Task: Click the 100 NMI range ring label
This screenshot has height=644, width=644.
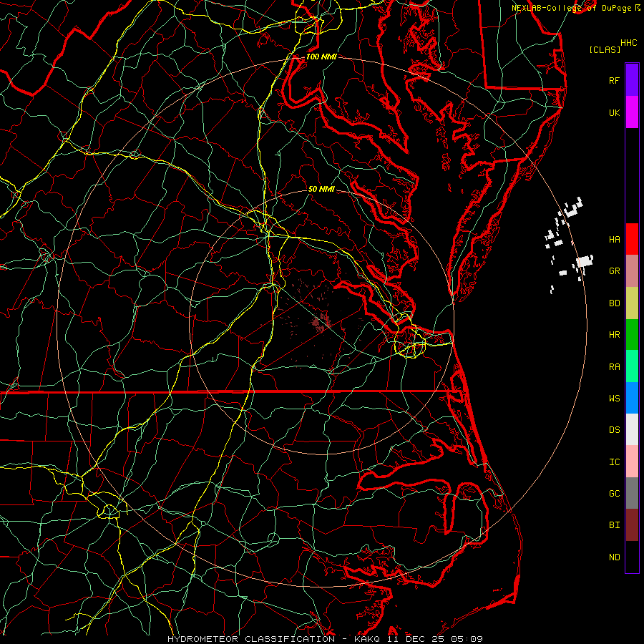Action: [321, 57]
